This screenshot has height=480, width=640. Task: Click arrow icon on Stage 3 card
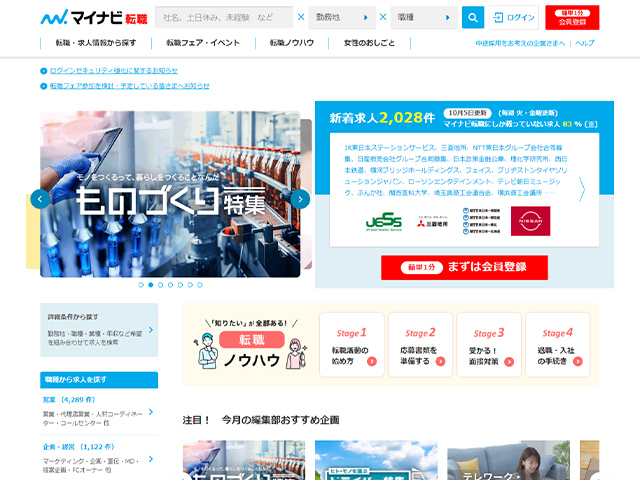509,362
